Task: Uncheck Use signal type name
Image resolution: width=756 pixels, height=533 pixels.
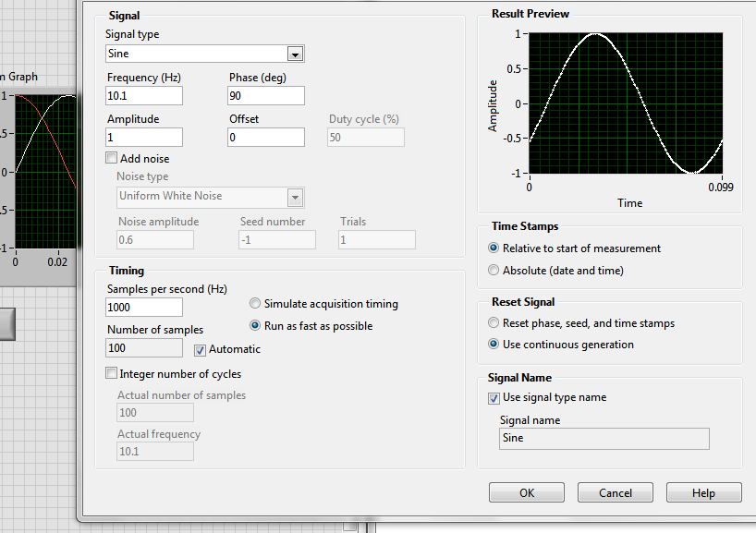Action: pos(494,398)
